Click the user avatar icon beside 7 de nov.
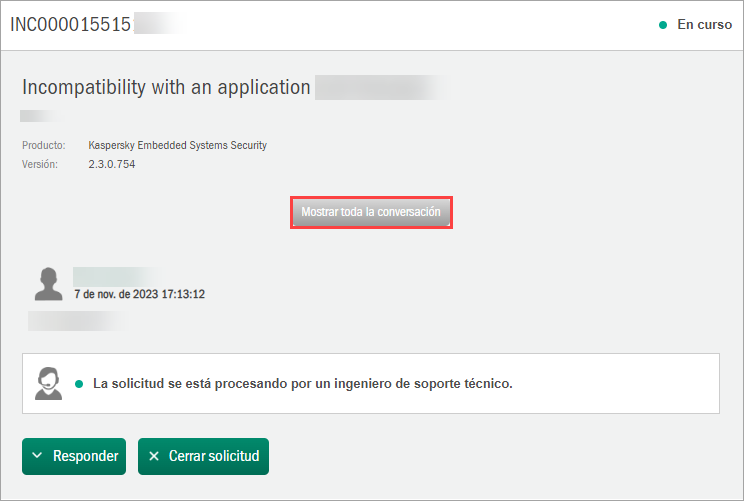The width and height of the screenshot is (744, 501). click(48, 284)
